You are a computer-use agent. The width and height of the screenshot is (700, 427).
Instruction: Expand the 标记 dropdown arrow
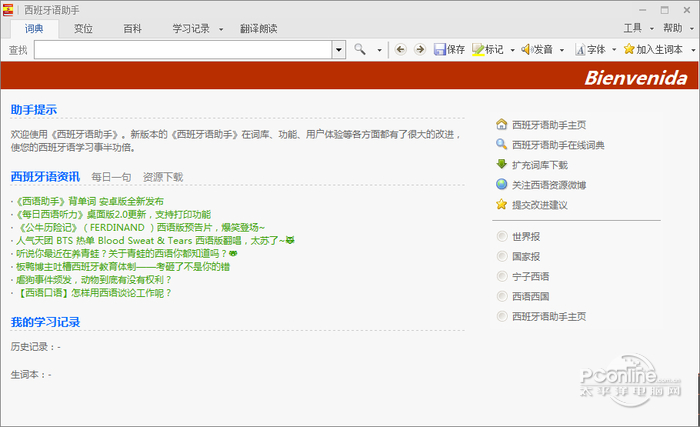pyautogui.click(x=512, y=50)
